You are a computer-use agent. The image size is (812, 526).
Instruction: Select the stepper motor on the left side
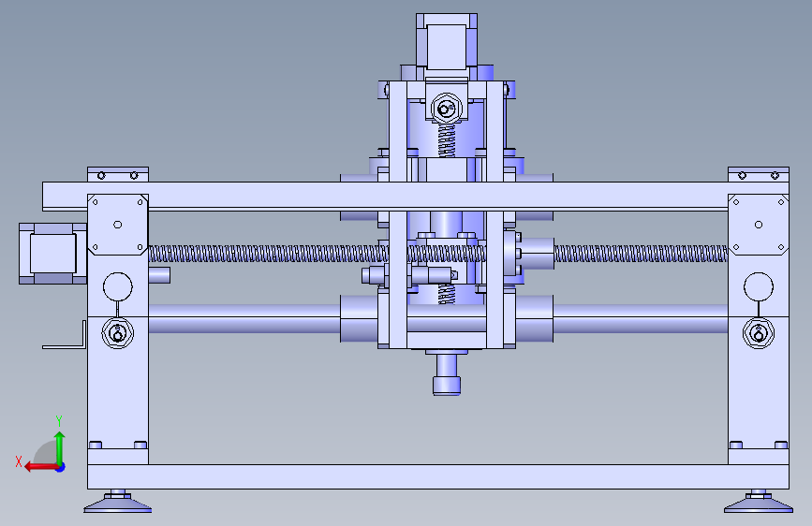52,254
